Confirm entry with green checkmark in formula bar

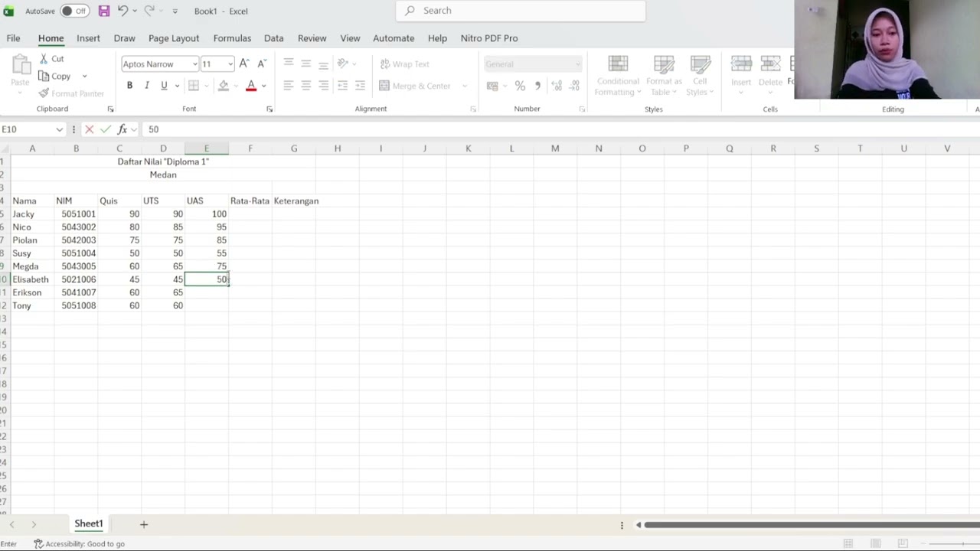106,129
